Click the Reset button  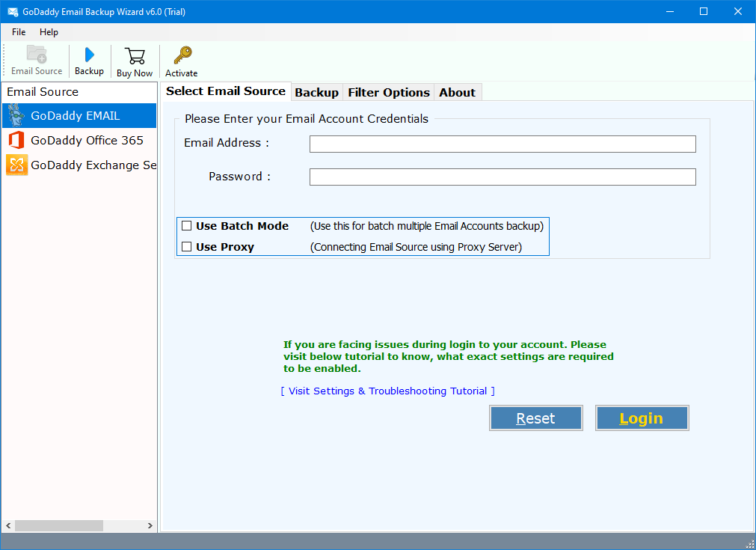point(535,418)
